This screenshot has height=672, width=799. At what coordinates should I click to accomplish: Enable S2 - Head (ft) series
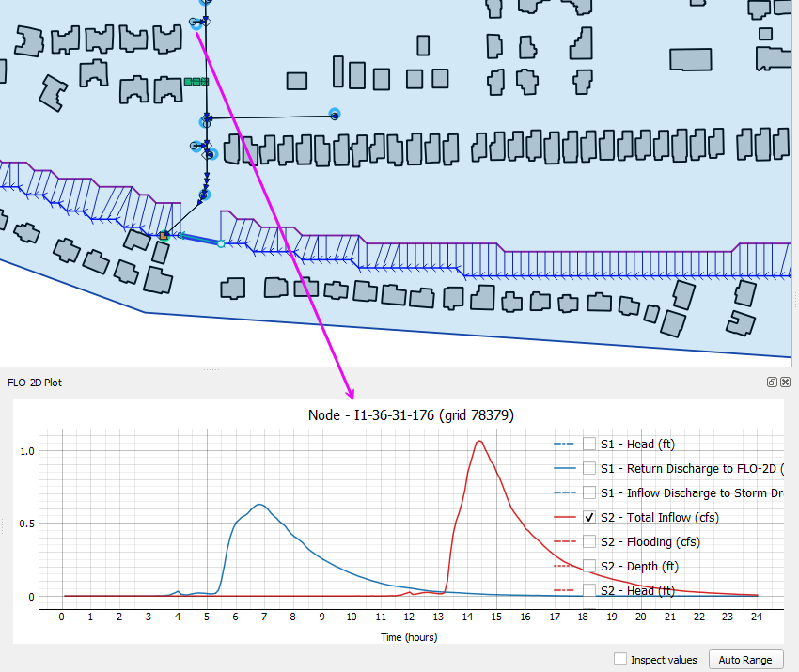(589, 590)
